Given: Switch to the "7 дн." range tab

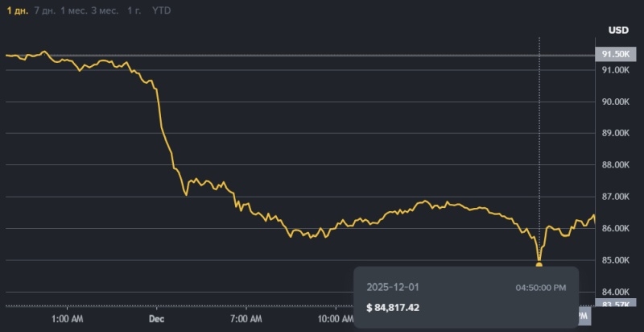Looking at the screenshot, I should pyautogui.click(x=45, y=10).
